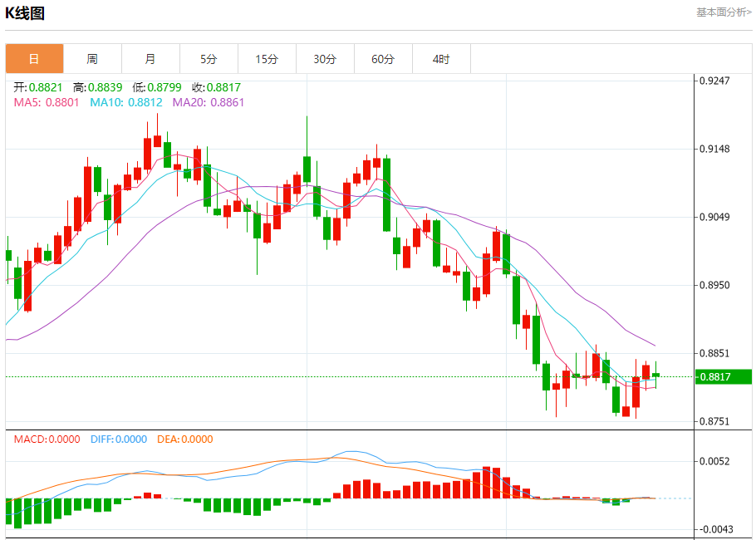This screenshot has width=756, height=540.
Task: Click the 0.9148 axis label
Action: click(714, 149)
